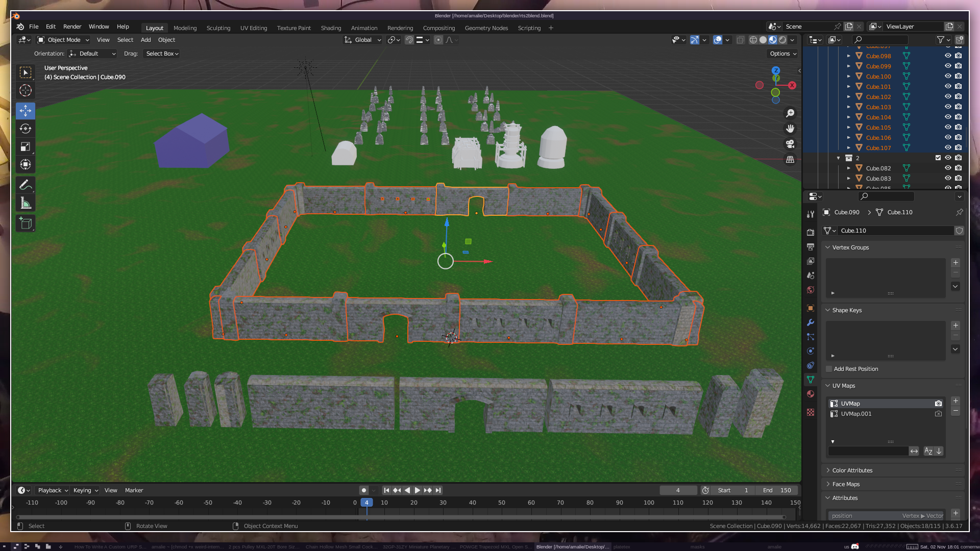Select the Scale tool
The image size is (980, 551).
pos(26,146)
